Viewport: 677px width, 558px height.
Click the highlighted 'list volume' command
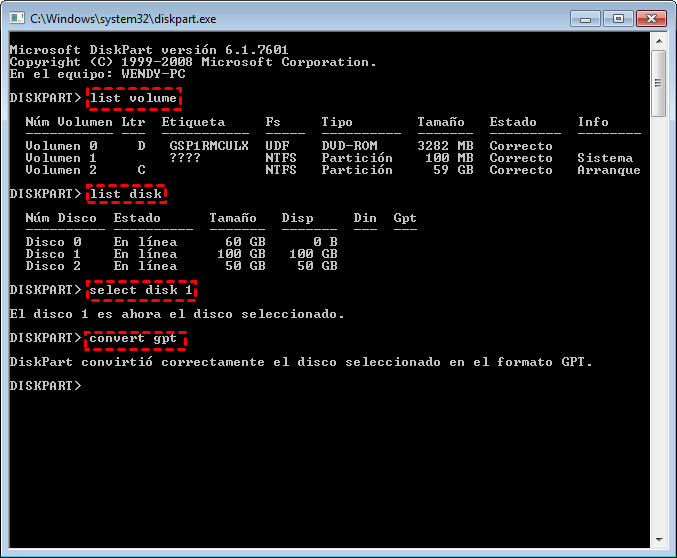133,98
